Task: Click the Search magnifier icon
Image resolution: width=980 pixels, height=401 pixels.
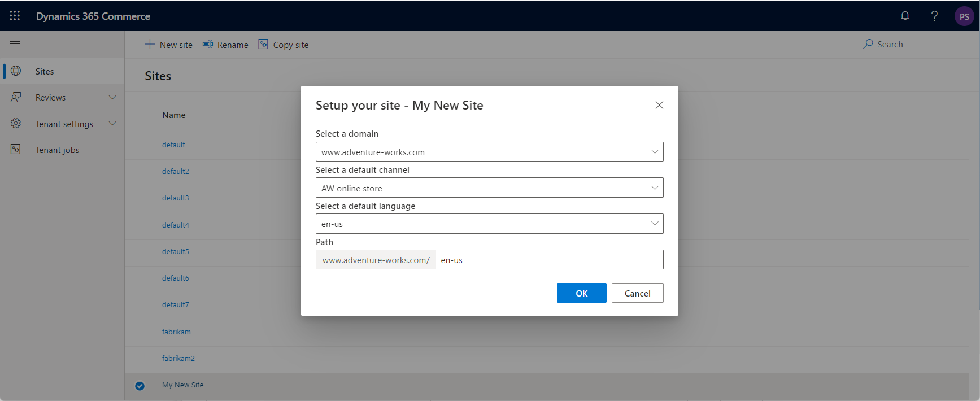Action: click(868, 43)
